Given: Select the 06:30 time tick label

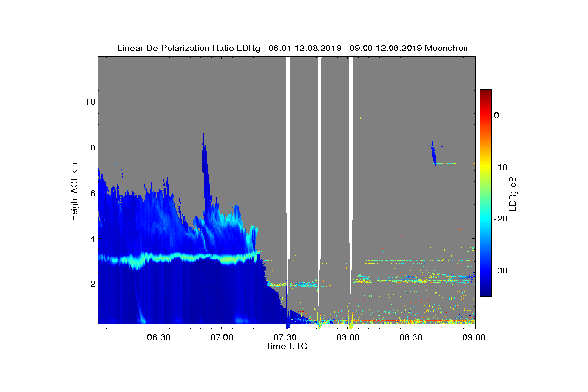Looking at the screenshot, I should 158,338.
